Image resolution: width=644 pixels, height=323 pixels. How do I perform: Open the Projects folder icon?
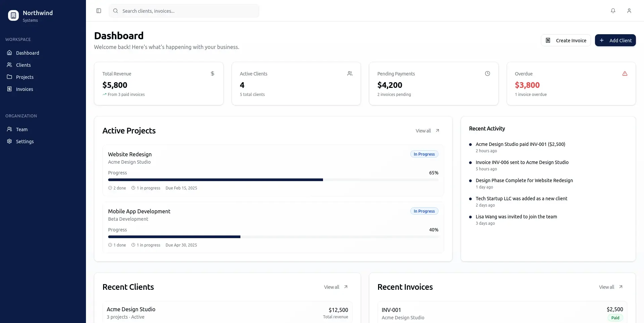click(9, 77)
